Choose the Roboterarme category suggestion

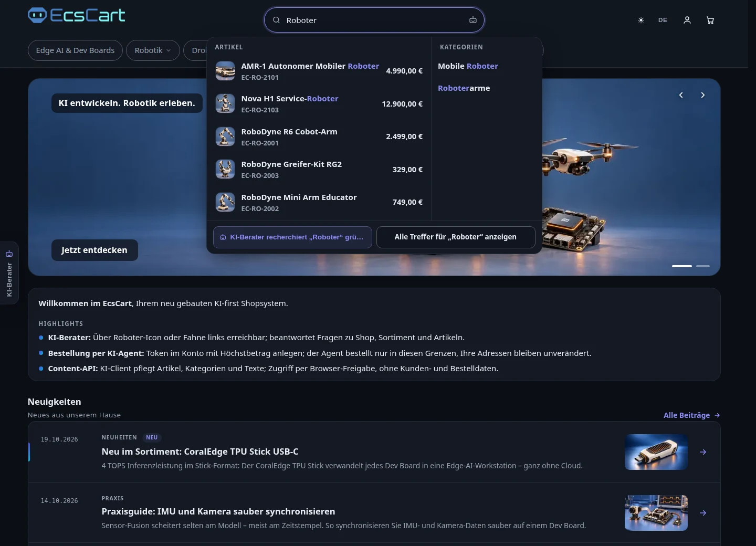click(464, 88)
